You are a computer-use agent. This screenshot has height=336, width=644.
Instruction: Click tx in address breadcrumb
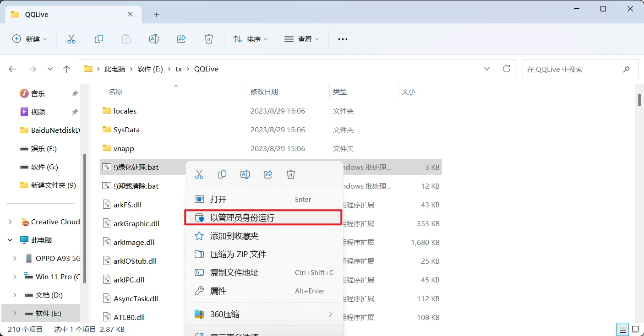(179, 69)
